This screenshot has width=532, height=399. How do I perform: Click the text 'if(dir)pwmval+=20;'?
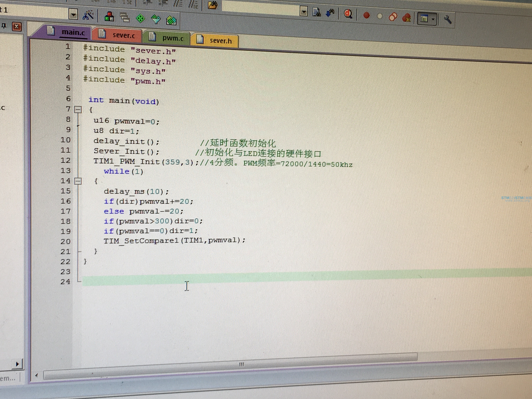coord(148,201)
